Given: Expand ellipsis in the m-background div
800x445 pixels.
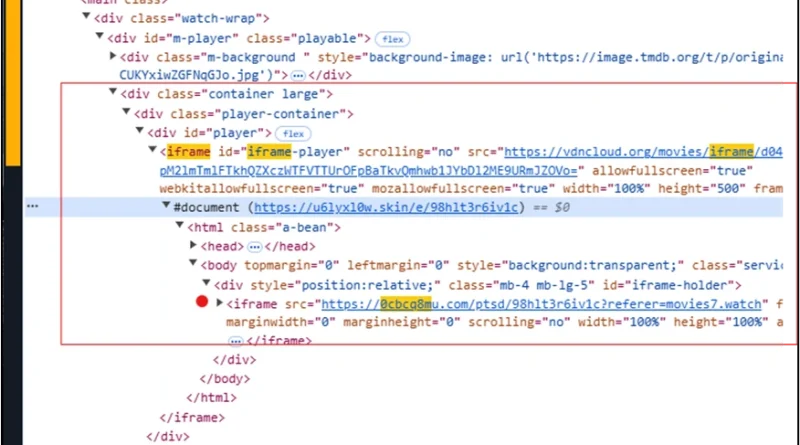Looking at the screenshot, I should click(298, 76).
